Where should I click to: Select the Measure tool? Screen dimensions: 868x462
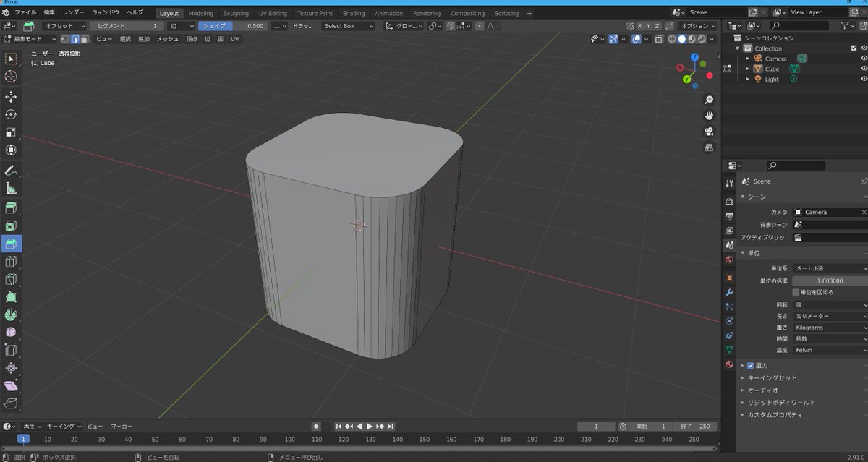[x=11, y=189]
